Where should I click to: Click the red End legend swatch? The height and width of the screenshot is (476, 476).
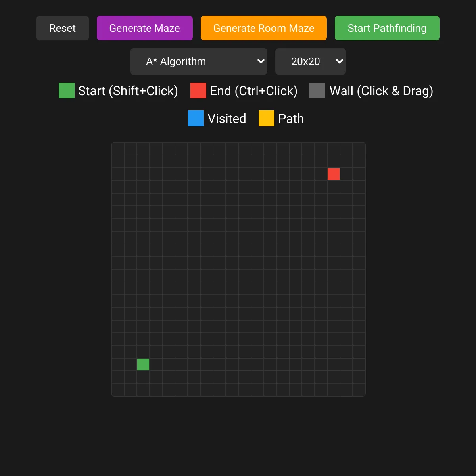pyautogui.click(x=198, y=90)
